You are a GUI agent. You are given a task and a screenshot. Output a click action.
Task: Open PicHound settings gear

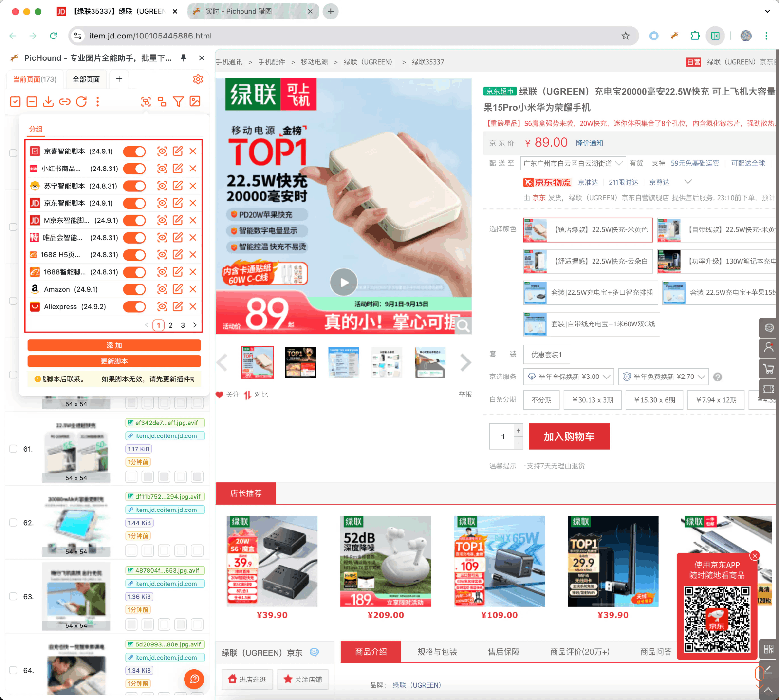pos(198,79)
